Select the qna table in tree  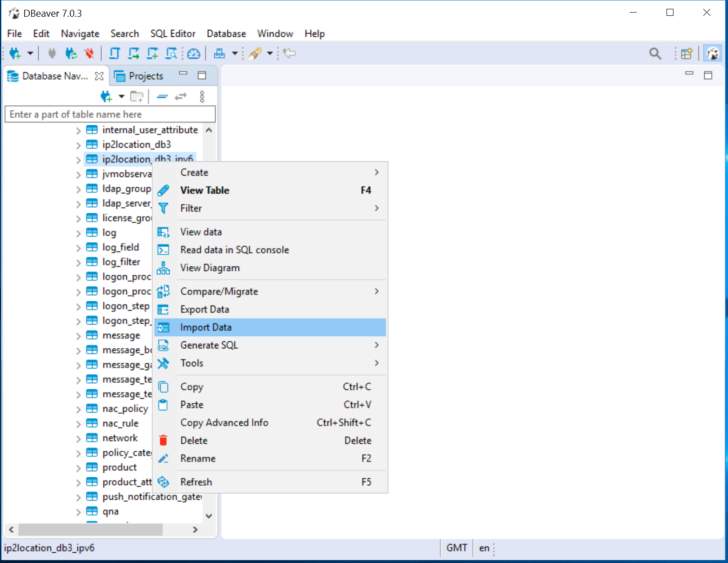(x=110, y=511)
